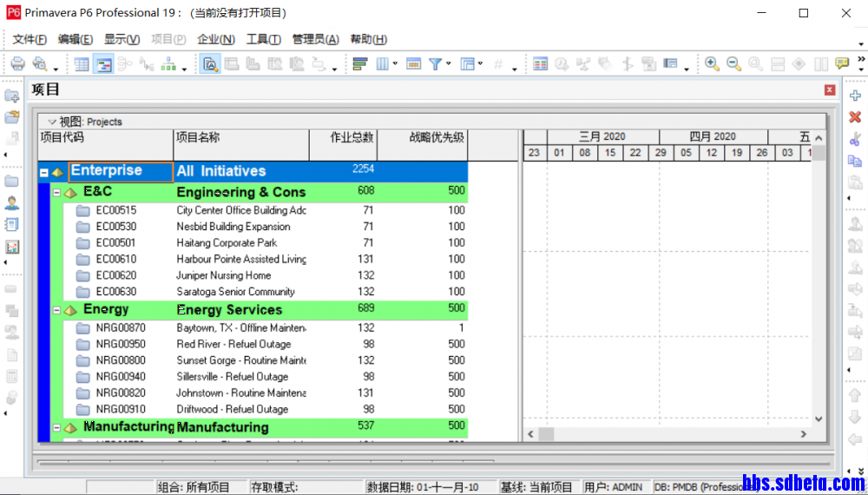Select project EC00620 Juniper Nursing Home
This screenshot has width=868, height=495.
click(266, 275)
